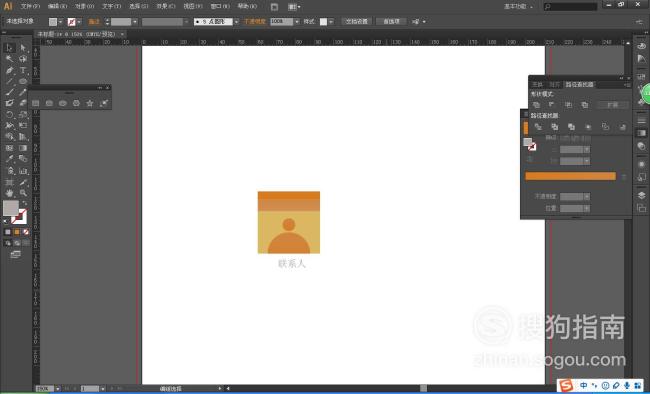Open Gradient panel icon in right dock
Image resolution: width=650 pixels, height=394 pixels.
click(641, 133)
